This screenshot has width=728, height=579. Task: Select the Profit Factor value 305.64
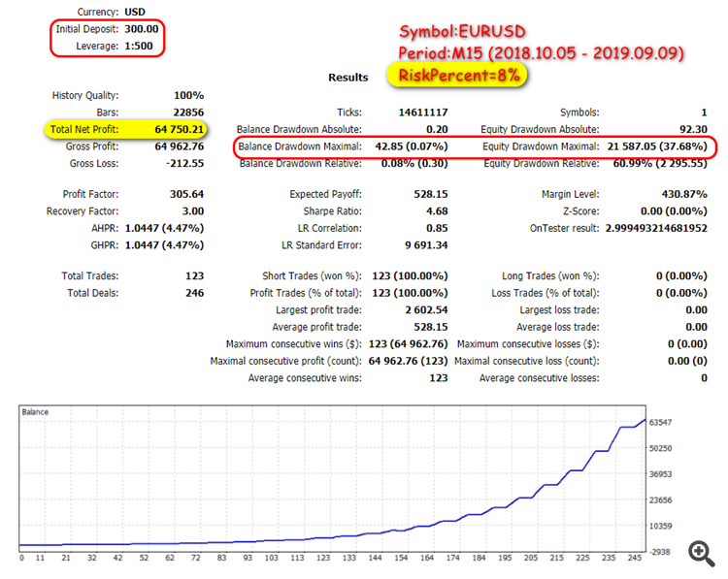coord(186,194)
